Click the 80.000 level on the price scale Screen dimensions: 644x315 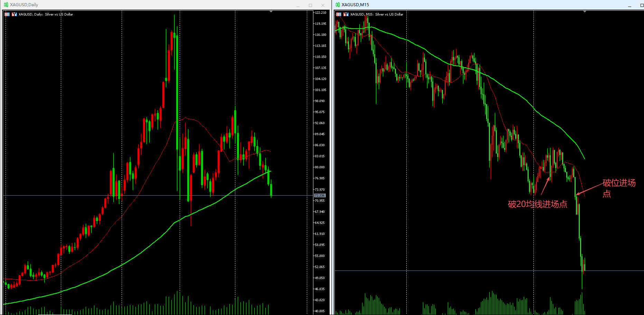tap(320, 167)
